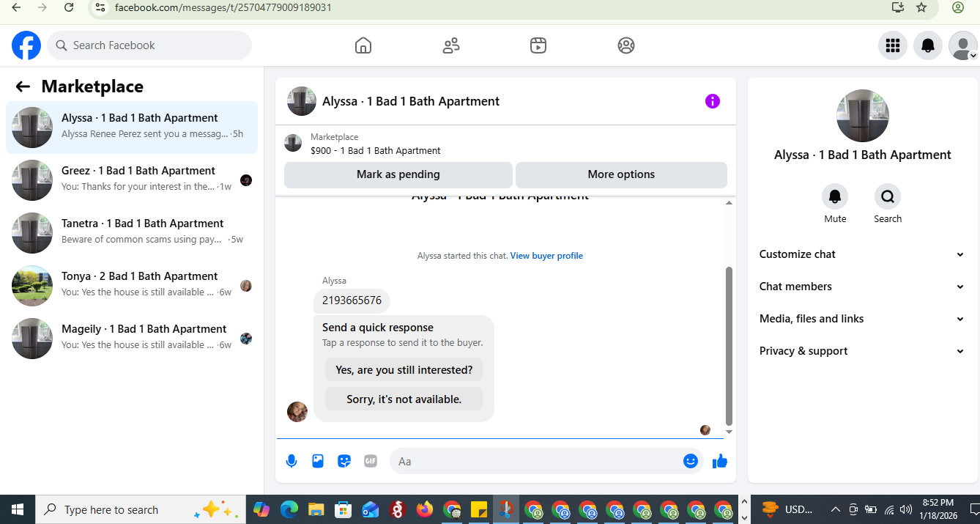
Task: Click the back arrow beside Marketplace
Action: (x=23, y=86)
